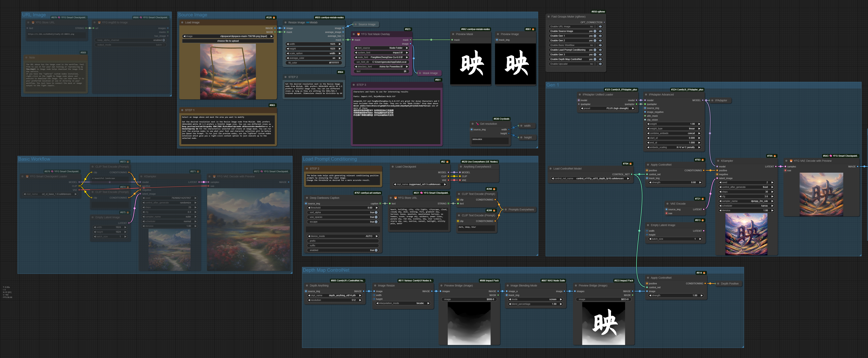Toggle Enable Upscaler switch
Image resolution: width=868 pixels, height=358 pixels.
click(595, 64)
